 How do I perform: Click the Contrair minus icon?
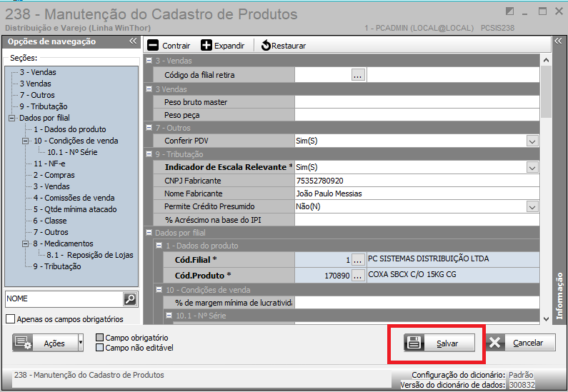153,45
